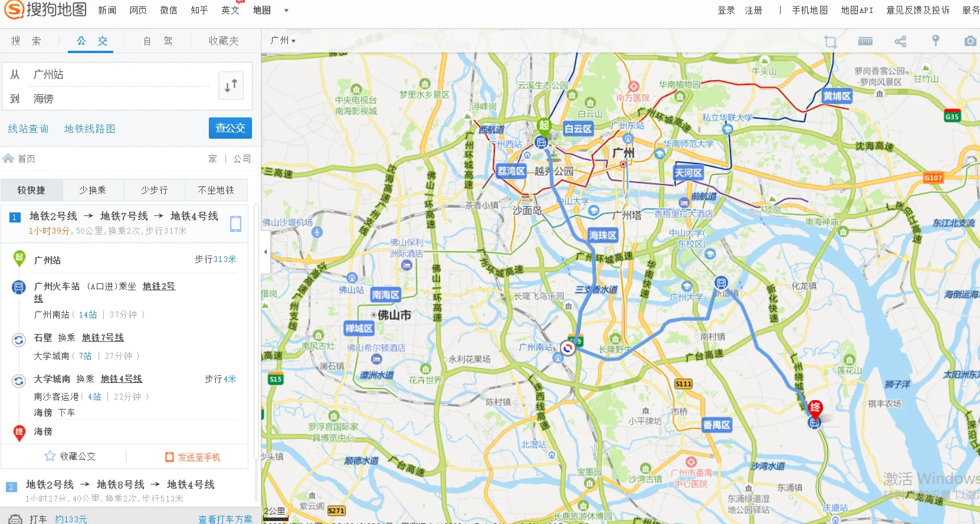Share the current map view
Screen dimensions: 980x524
(x=900, y=41)
